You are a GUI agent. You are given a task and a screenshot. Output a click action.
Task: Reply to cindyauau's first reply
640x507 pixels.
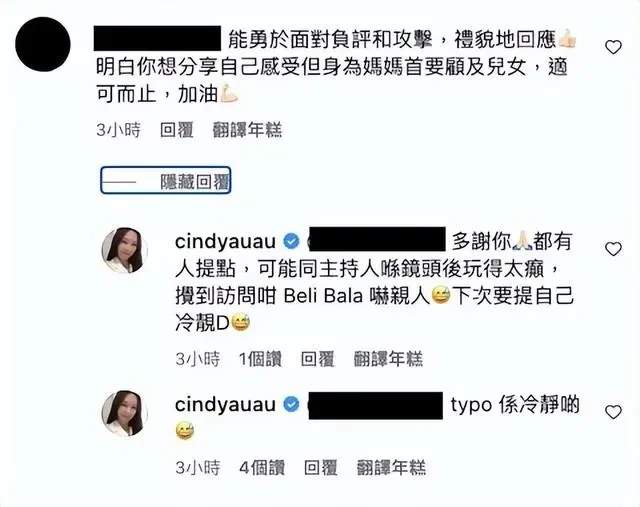click(x=317, y=359)
